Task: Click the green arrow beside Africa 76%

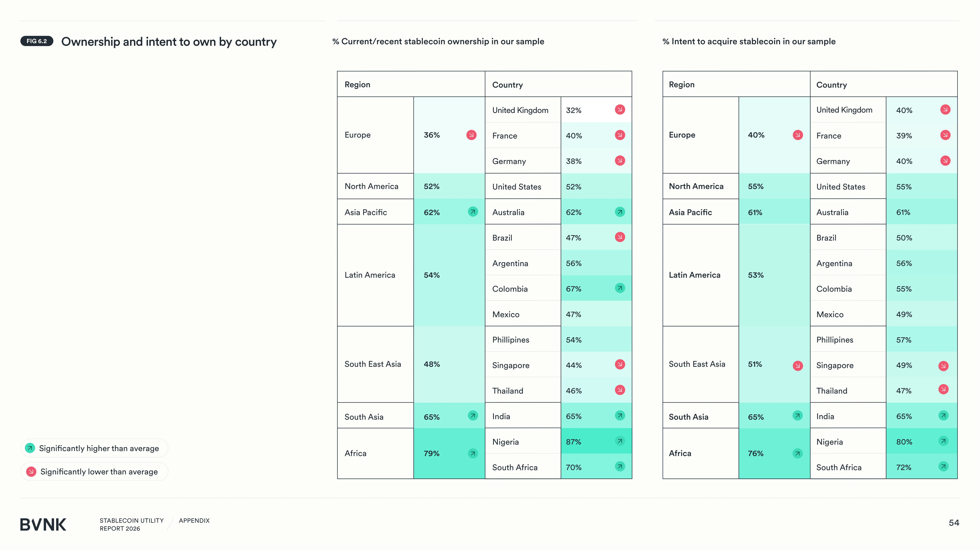Action: (x=798, y=453)
